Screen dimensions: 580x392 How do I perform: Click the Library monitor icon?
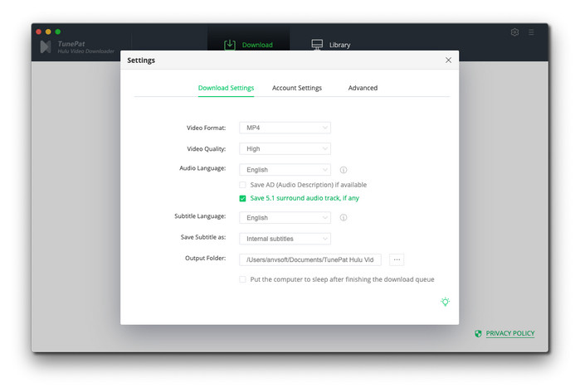[x=317, y=45]
